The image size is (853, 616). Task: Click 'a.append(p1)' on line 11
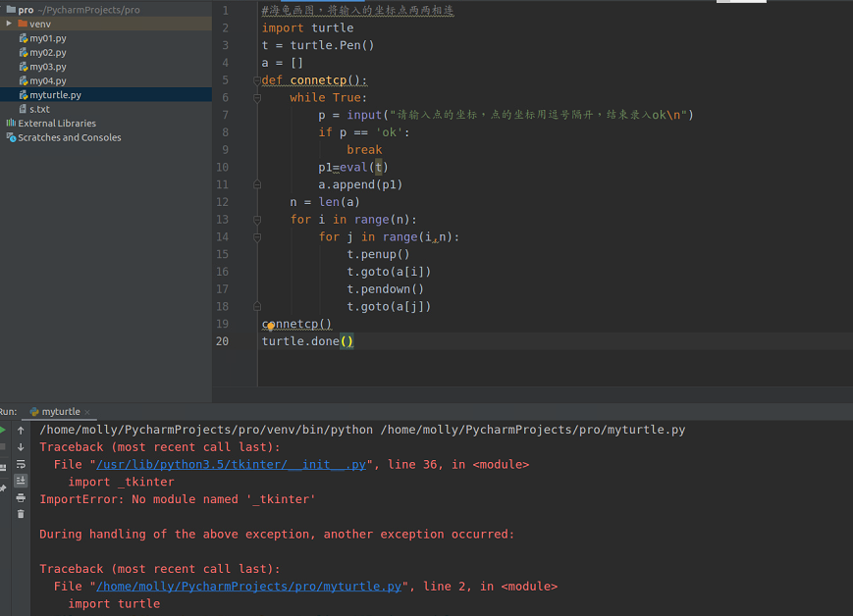360,184
